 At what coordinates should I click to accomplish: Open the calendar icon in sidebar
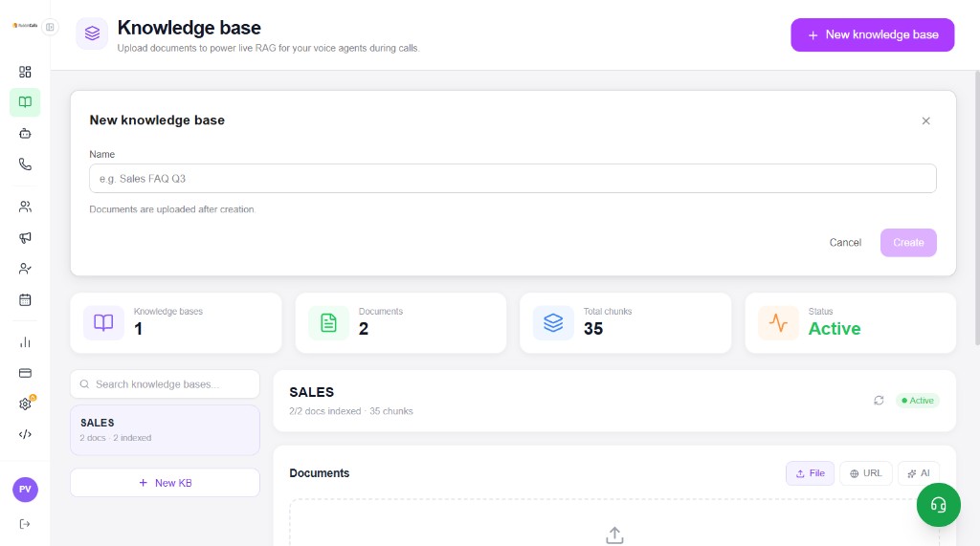coord(25,300)
